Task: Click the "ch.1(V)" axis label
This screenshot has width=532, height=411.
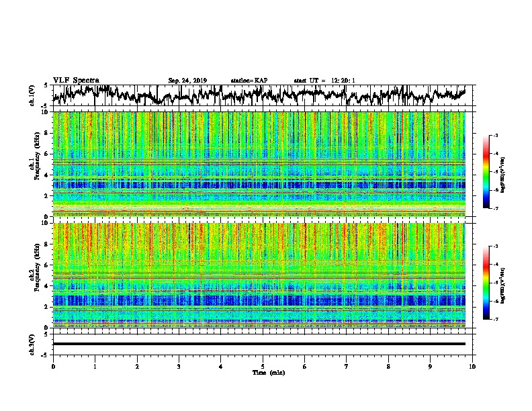Action: pyautogui.click(x=32, y=95)
